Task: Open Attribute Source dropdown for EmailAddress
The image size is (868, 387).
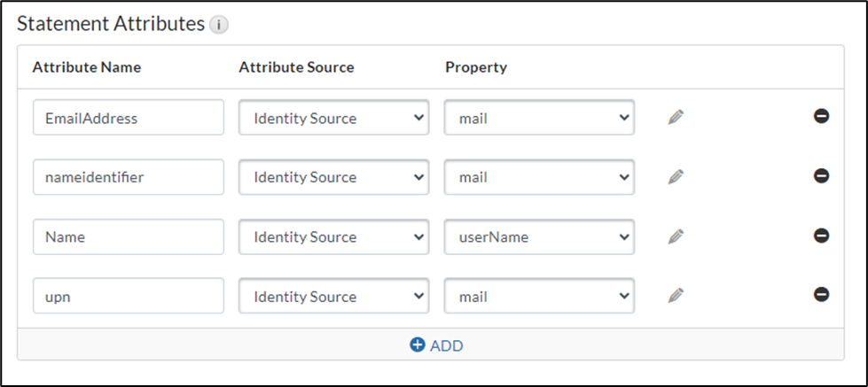Action: point(333,117)
